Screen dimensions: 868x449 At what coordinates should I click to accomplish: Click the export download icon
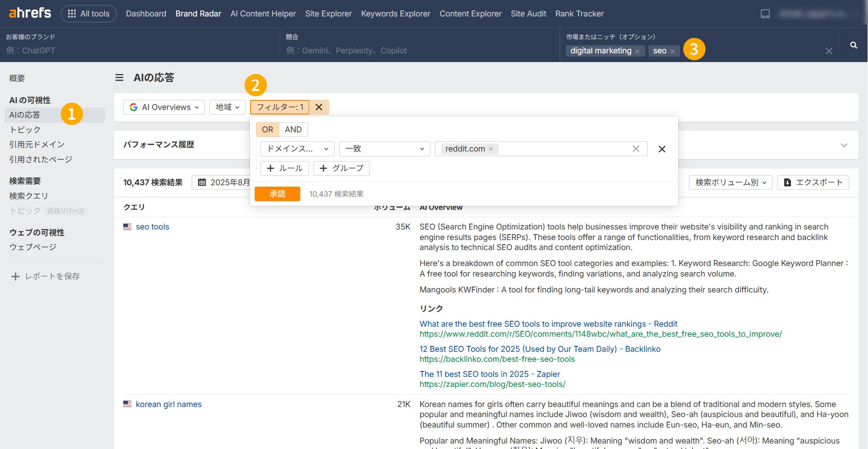point(788,182)
